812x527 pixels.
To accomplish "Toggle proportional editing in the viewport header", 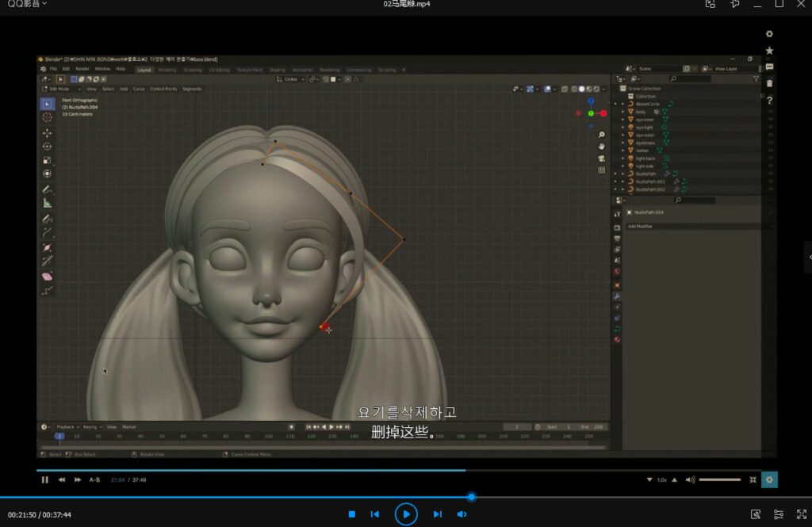I will 347,79.
